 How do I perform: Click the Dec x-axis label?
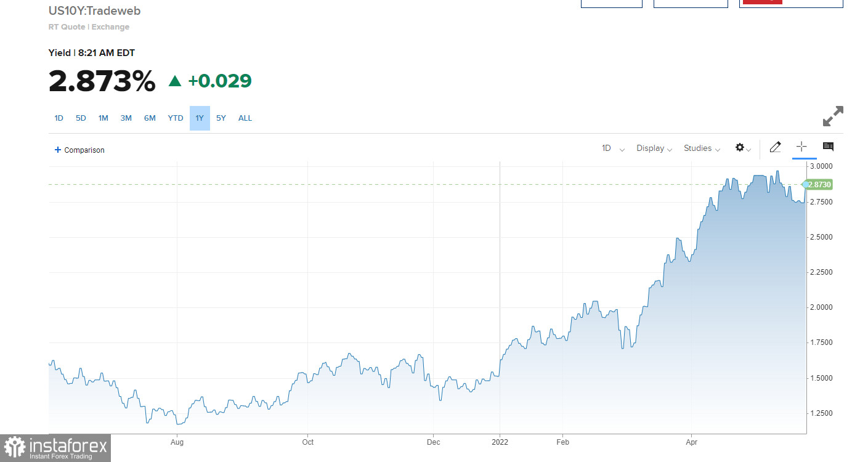(433, 442)
